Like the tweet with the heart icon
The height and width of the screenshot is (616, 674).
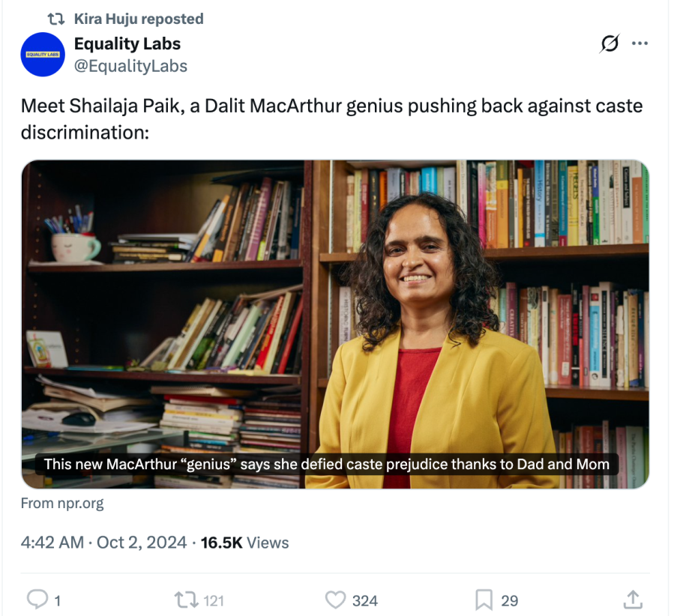click(335, 600)
